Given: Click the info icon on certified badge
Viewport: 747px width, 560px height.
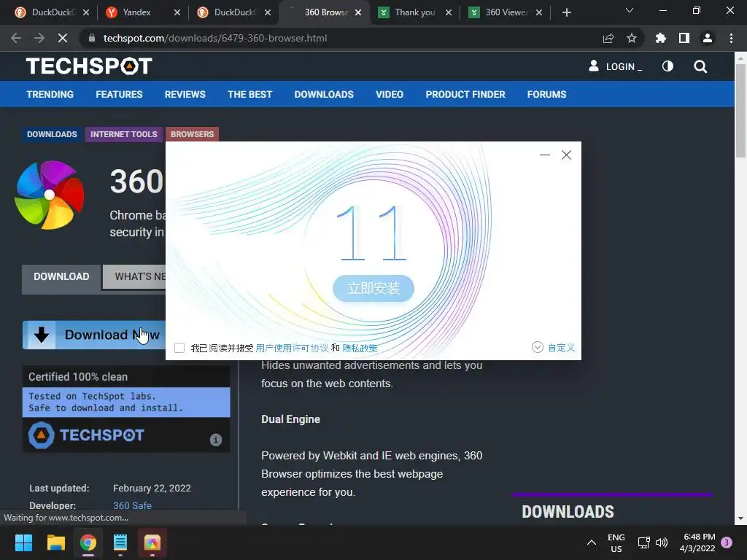Looking at the screenshot, I should tap(216, 440).
